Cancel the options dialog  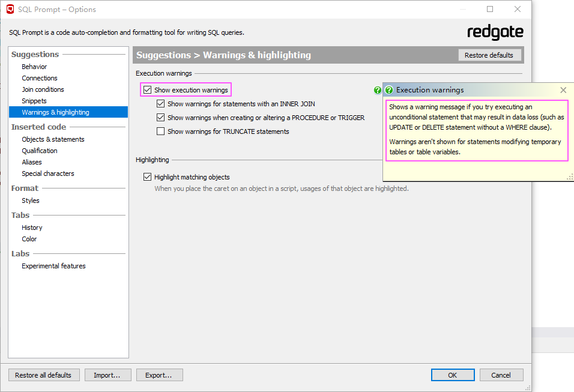point(501,375)
